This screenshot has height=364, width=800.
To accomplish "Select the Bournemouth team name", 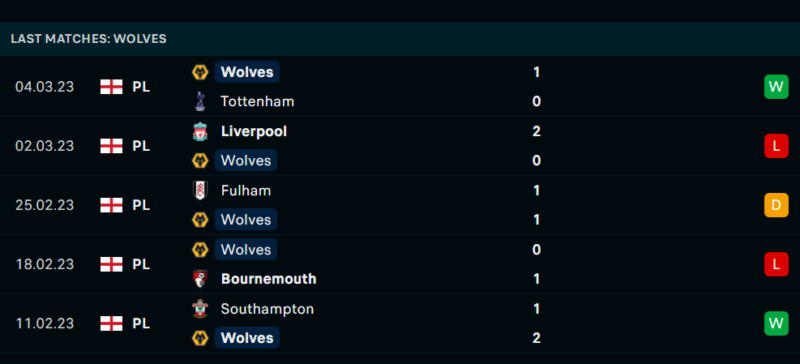I will pyautogui.click(x=269, y=279).
